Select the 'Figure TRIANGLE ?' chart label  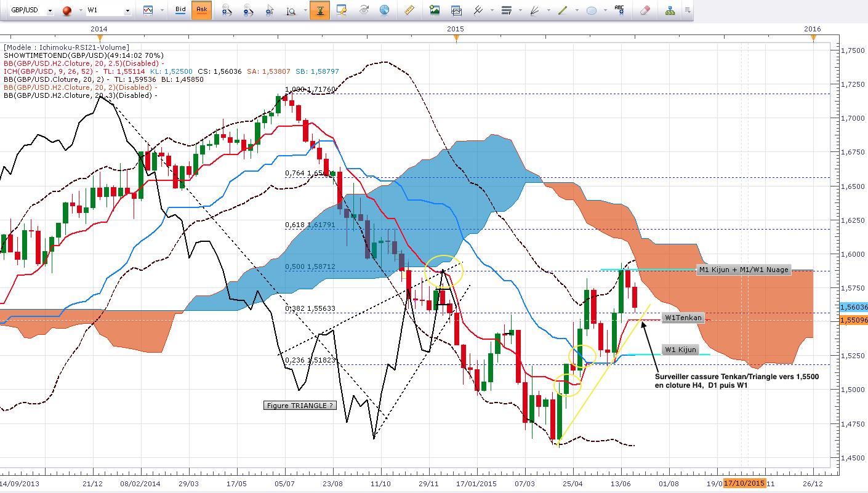[x=300, y=406]
